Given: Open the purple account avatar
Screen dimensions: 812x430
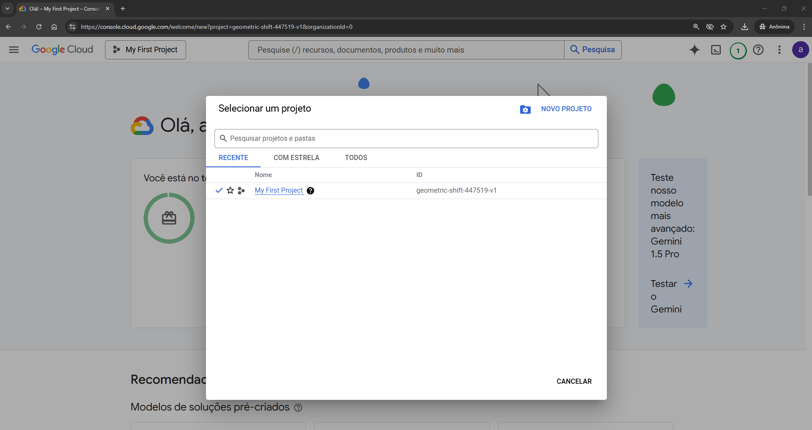Looking at the screenshot, I should [x=800, y=50].
